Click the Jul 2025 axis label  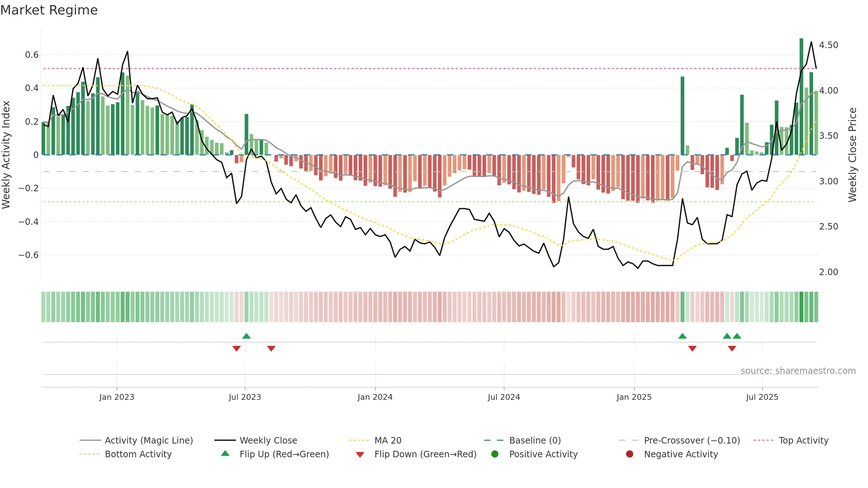[762, 397]
